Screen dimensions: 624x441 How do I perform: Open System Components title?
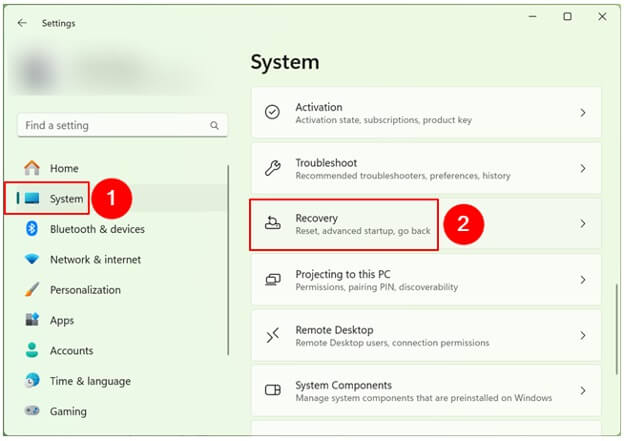343,385
